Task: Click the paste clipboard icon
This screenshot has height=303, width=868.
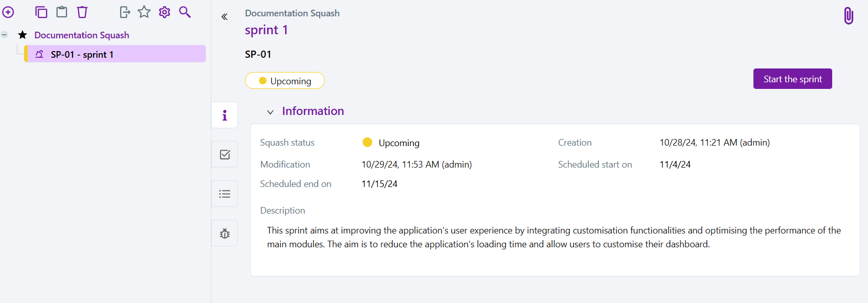Action: (x=62, y=12)
